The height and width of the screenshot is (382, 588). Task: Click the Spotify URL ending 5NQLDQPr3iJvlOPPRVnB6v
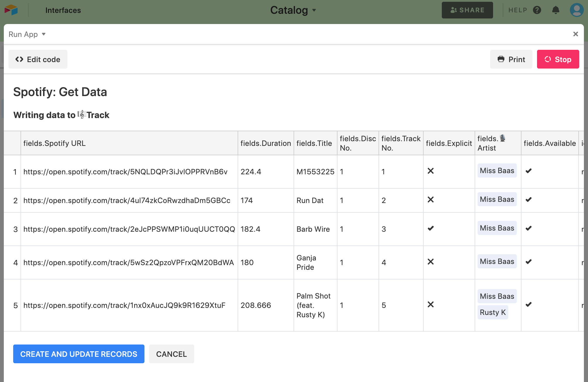click(125, 172)
